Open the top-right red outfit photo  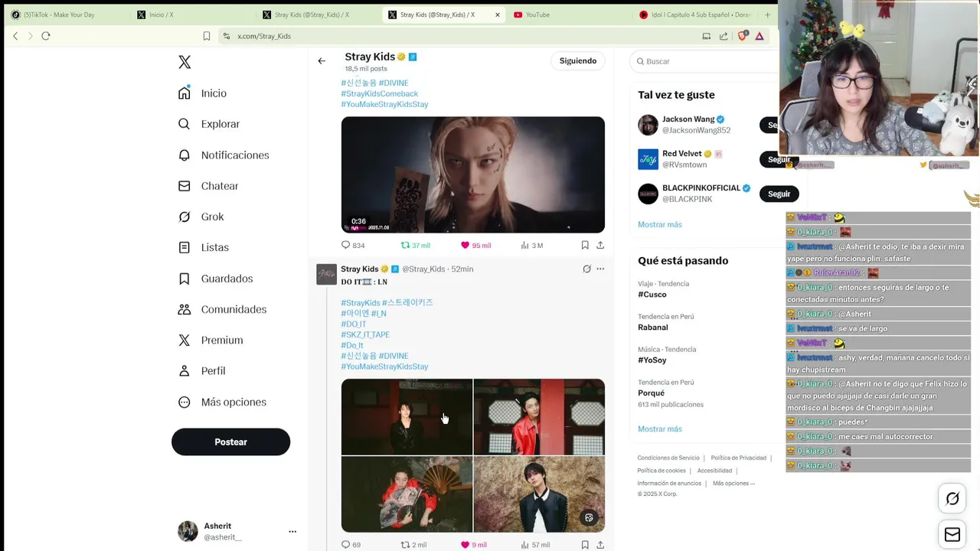[539, 416]
